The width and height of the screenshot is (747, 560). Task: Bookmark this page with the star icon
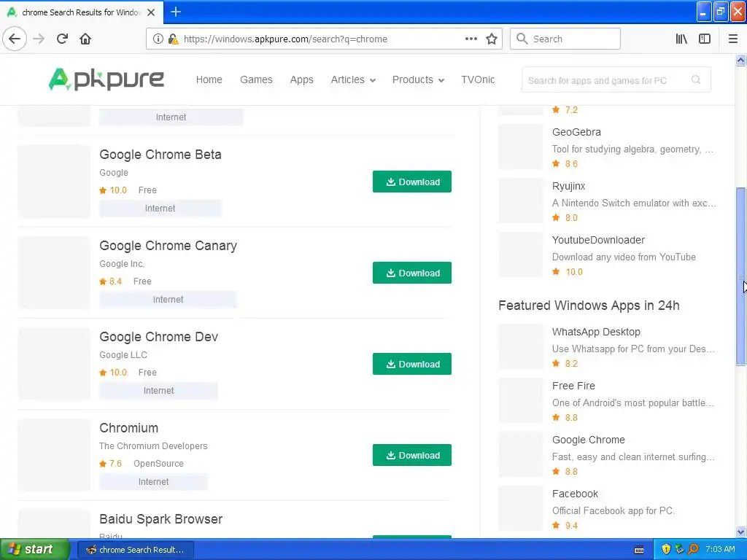(492, 39)
